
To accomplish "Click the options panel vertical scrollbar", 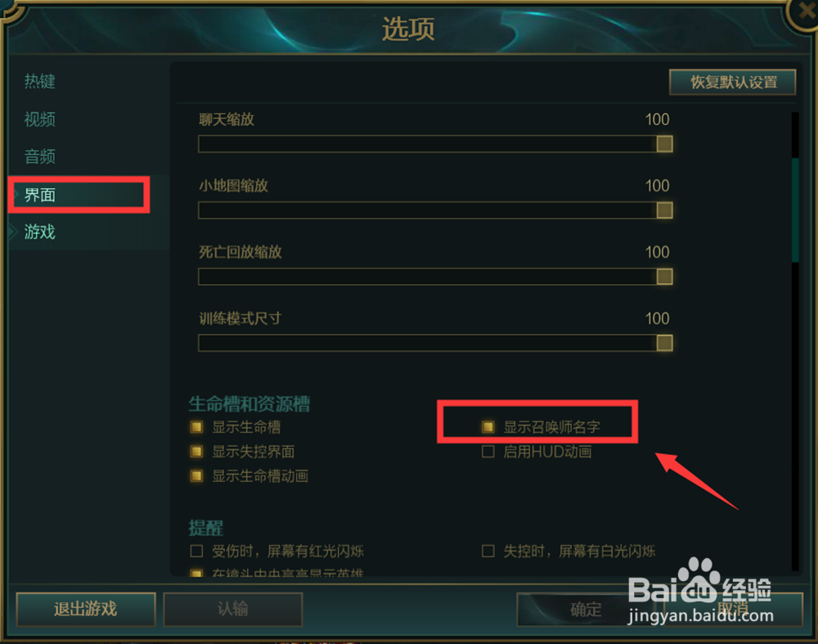I will point(795,209).
